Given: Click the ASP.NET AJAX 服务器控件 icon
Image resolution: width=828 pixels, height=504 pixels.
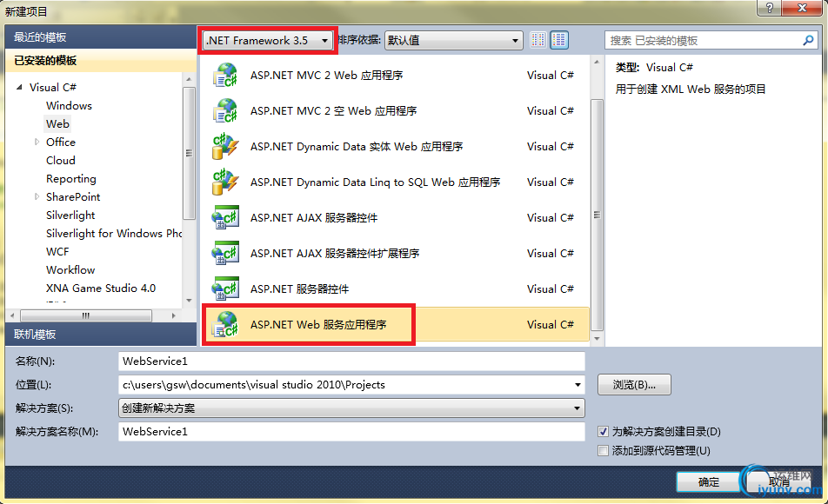Looking at the screenshot, I should pyautogui.click(x=225, y=217).
